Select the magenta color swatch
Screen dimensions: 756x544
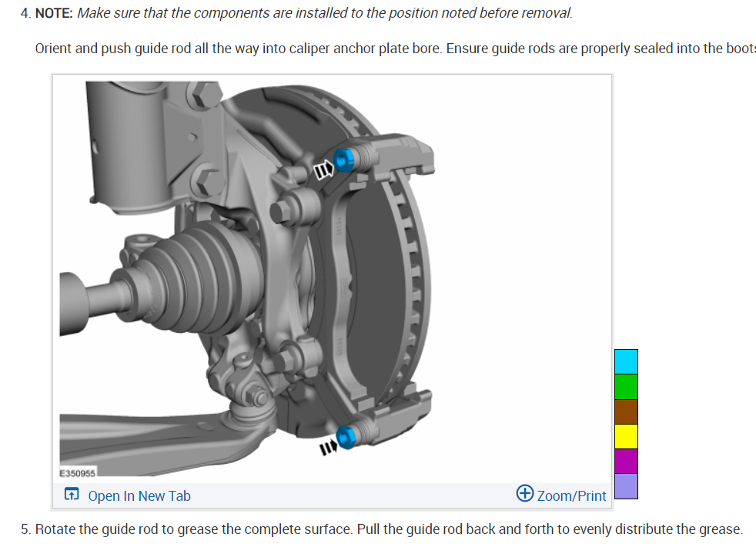[627, 461]
